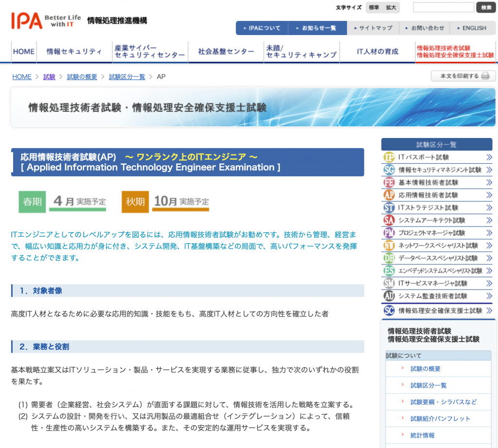Set text size to 標準
Screen dimensions: 498x448
click(x=374, y=7)
